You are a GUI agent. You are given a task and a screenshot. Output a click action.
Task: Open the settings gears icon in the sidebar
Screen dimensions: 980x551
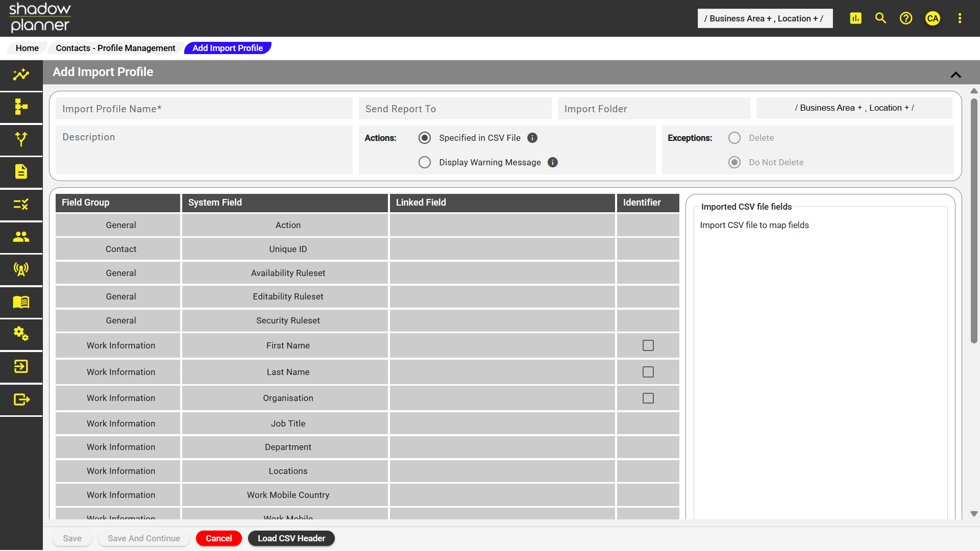pyautogui.click(x=21, y=335)
